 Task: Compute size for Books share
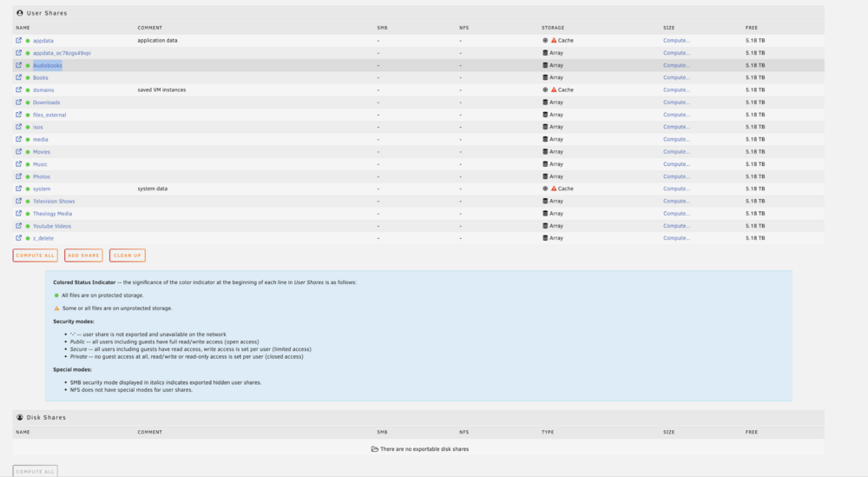click(676, 77)
